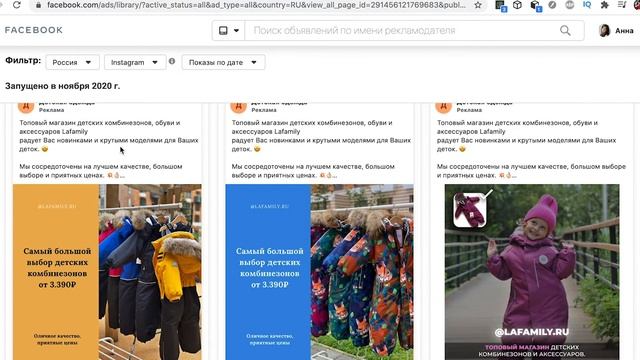
Task: Click the small pink jumpsuit inset thumbnail
Action: [470, 210]
